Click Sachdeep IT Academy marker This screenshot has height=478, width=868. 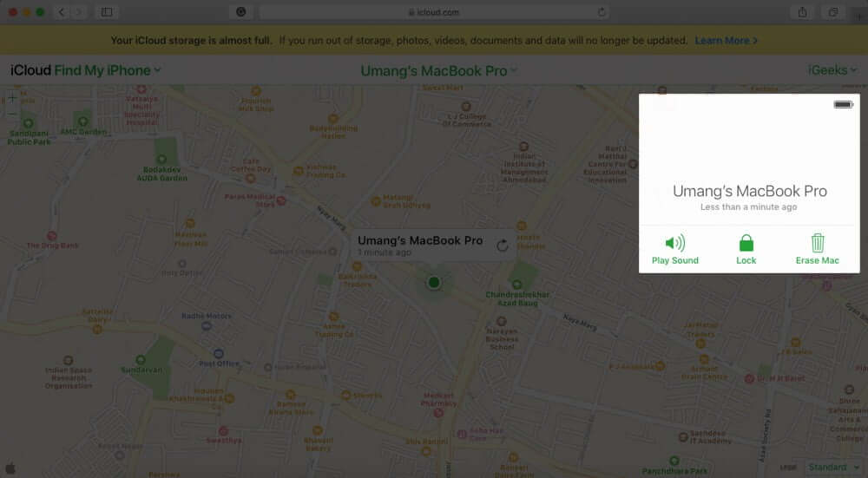683,437
